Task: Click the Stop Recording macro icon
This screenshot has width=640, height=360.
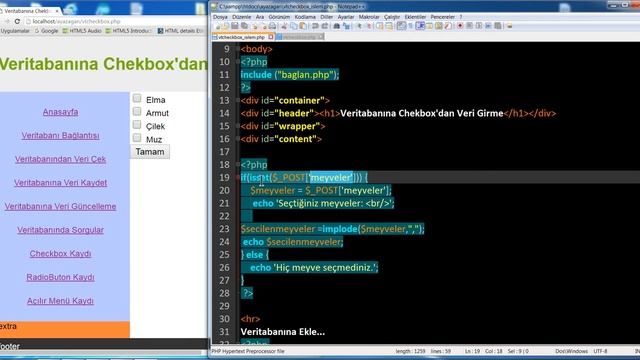Action: click(469, 26)
